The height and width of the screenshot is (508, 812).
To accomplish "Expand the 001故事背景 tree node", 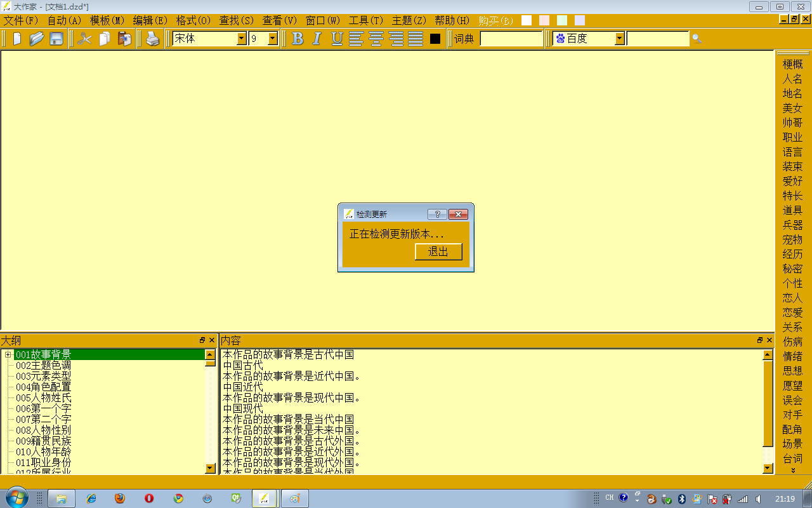I will [x=8, y=354].
